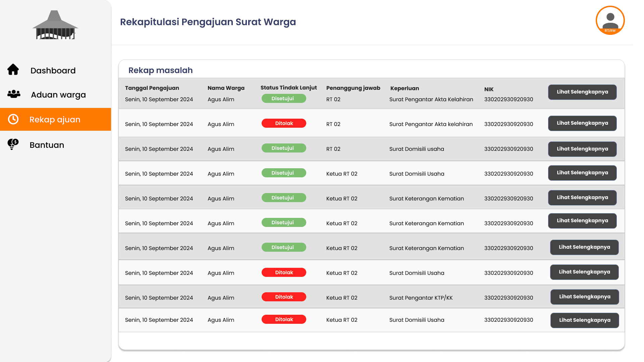Click the Status Tindak Lanjut column header
Screen dimensions: 644x362
288,88
